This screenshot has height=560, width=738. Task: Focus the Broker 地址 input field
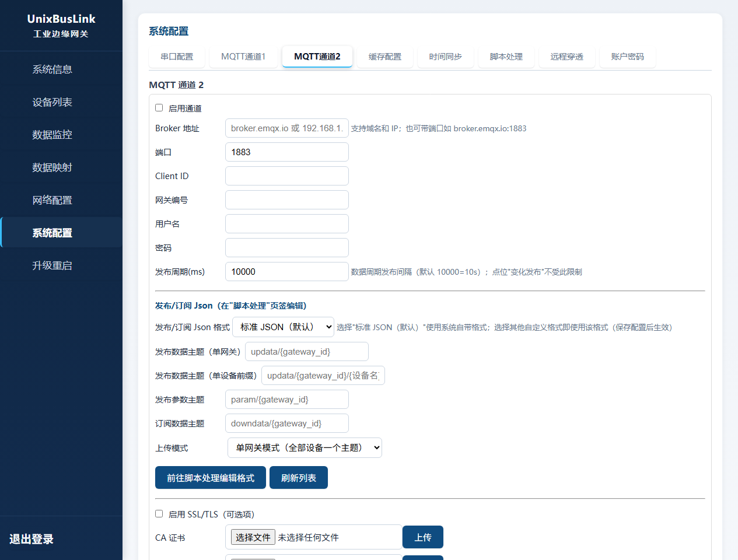tap(287, 128)
